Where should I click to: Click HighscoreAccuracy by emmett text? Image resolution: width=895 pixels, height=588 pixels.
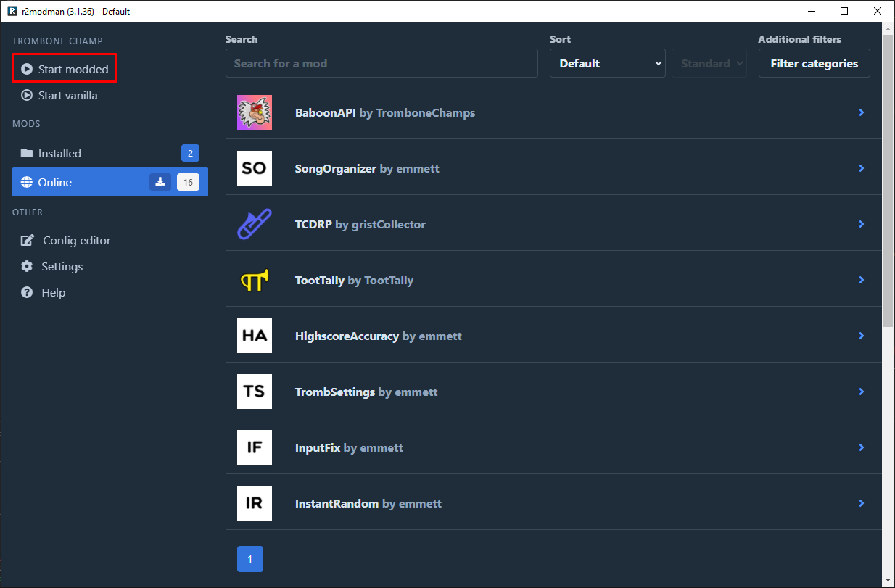pyautogui.click(x=379, y=336)
